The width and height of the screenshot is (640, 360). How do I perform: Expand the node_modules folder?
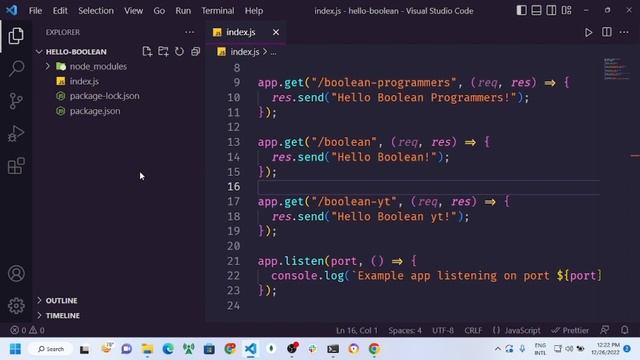(x=47, y=66)
